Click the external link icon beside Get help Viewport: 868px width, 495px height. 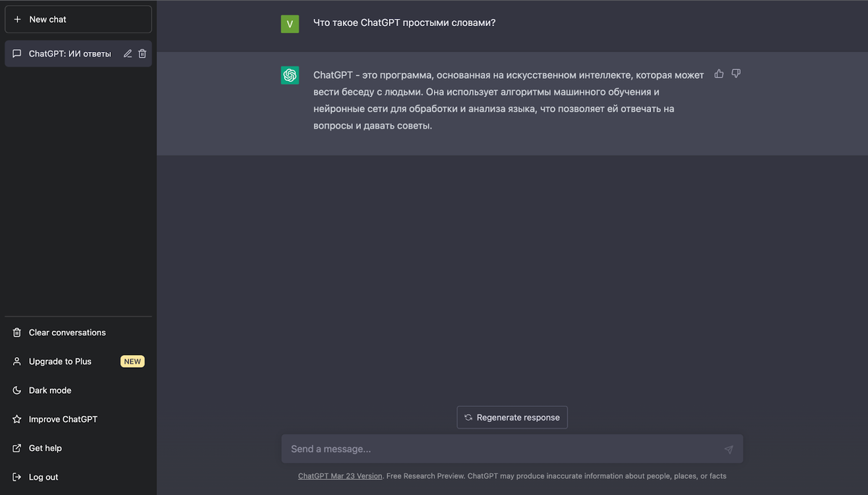pos(17,448)
